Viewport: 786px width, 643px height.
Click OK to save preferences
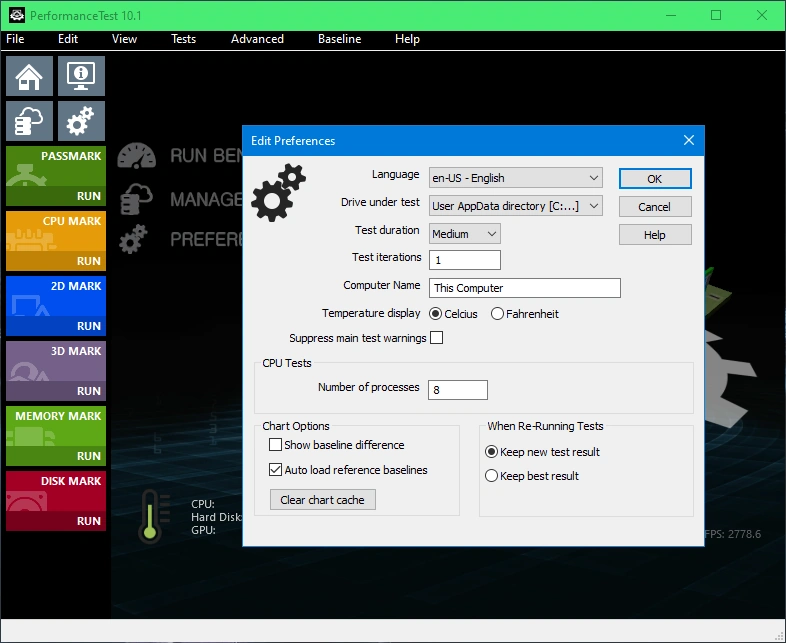655,179
